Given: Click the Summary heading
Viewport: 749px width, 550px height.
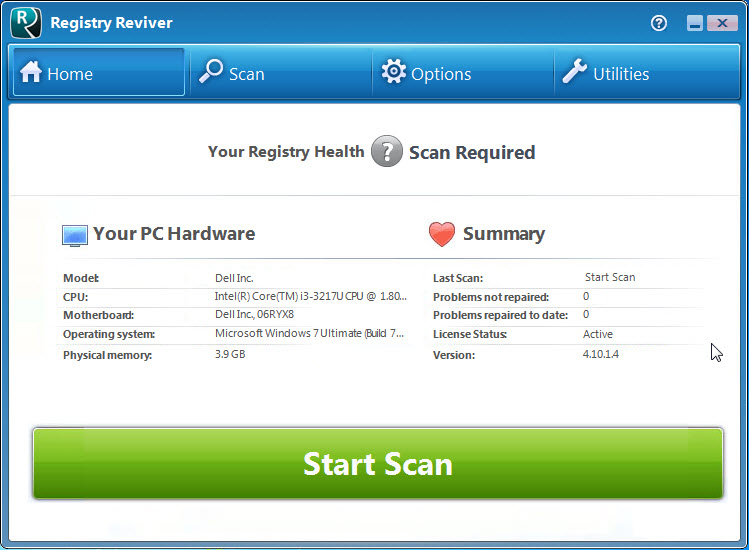Looking at the screenshot, I should pyautogui.click(x=503, y=234).
